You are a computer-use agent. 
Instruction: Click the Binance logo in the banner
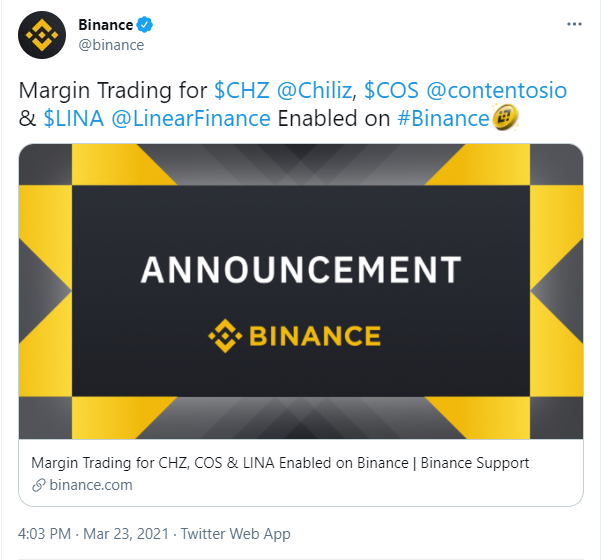pyautogui.click(x=294, y=336)
